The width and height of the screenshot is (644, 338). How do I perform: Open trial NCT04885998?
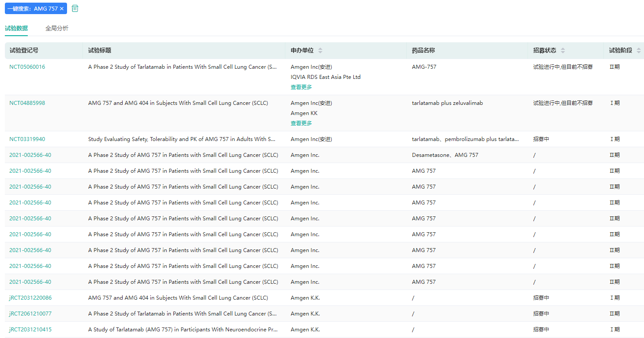[x=27, y=103]
